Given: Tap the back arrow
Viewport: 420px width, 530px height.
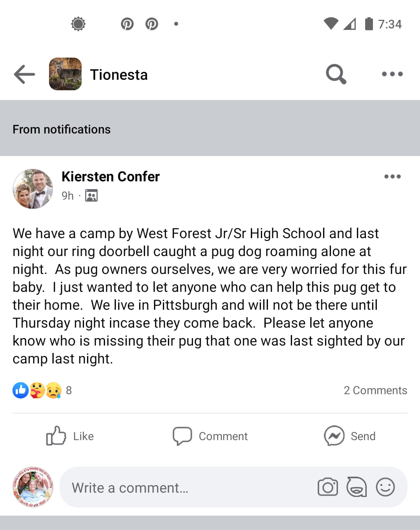Looking at the screenshot, I should tap(24, 74).
